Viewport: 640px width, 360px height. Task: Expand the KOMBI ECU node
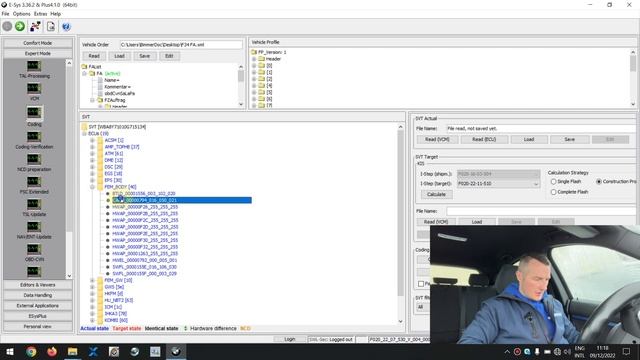[x=93, y=320]
